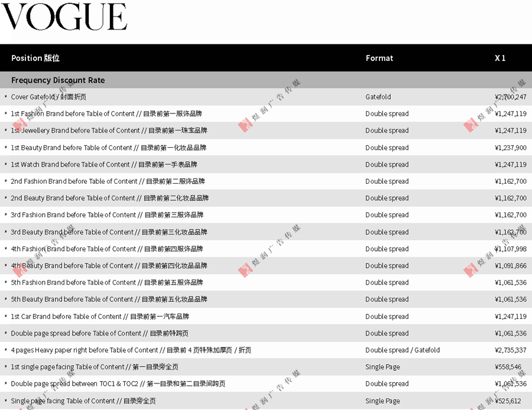Image resolution: width=532 pixels, height=410 pixels.
Task: Select '1st Watch Brand before Table of Content' row
Action: click(x=266, y=164)
